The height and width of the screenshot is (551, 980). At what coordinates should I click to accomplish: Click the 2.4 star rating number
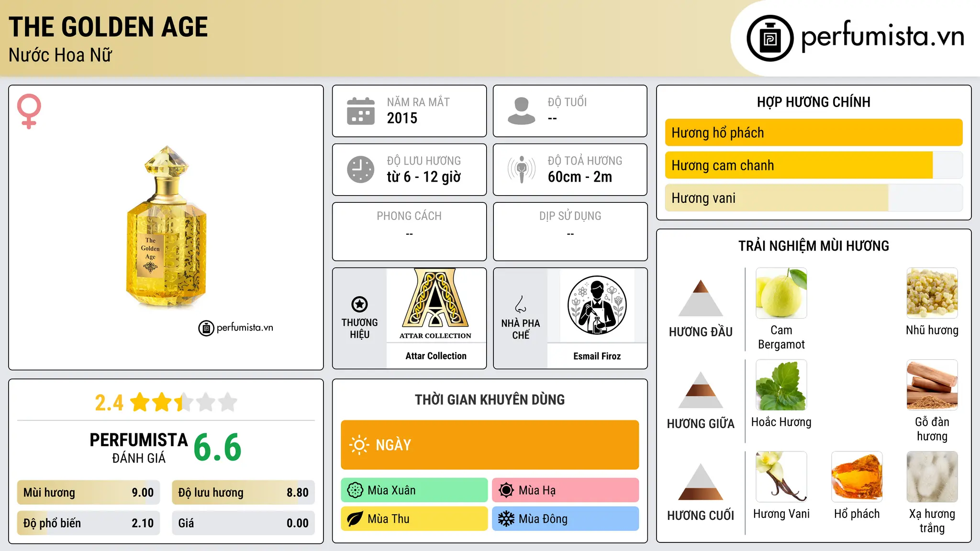click(x=109, y=403)
